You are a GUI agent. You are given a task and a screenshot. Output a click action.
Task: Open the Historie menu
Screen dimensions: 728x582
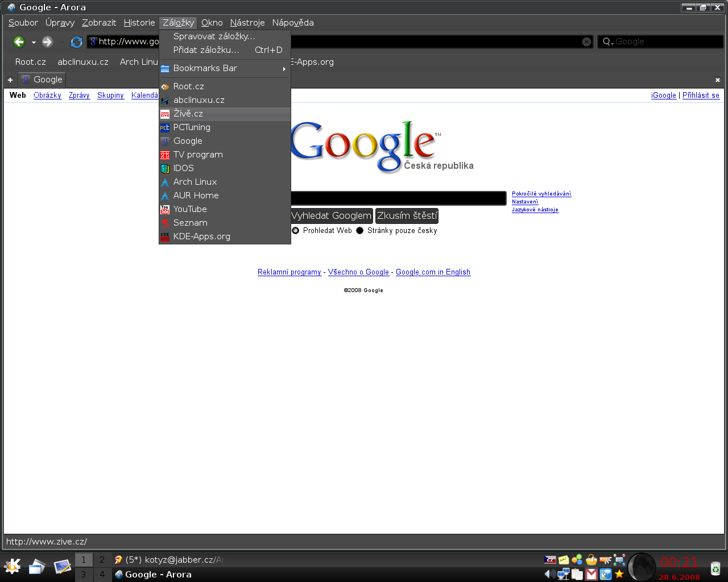coord(139,23)
